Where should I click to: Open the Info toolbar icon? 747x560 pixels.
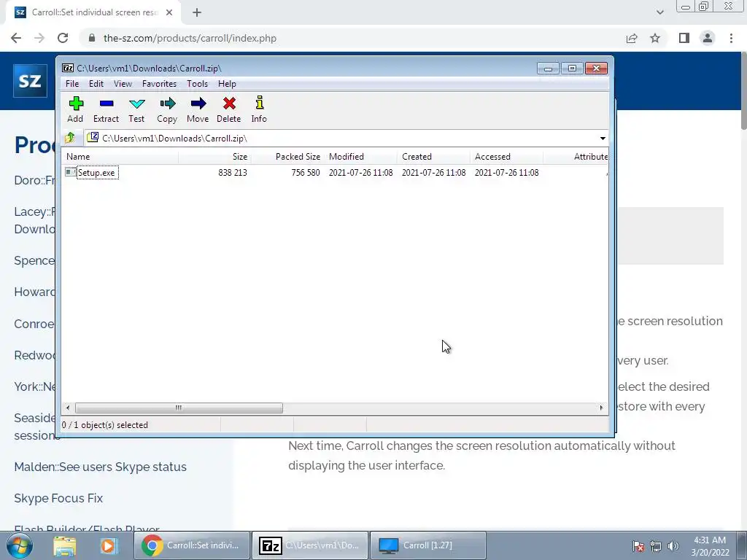pos(259,110)
